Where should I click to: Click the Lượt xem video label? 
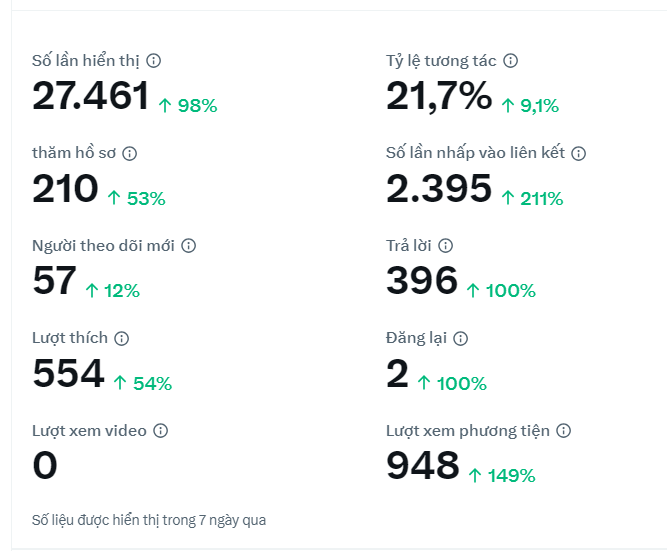point(89,431)
